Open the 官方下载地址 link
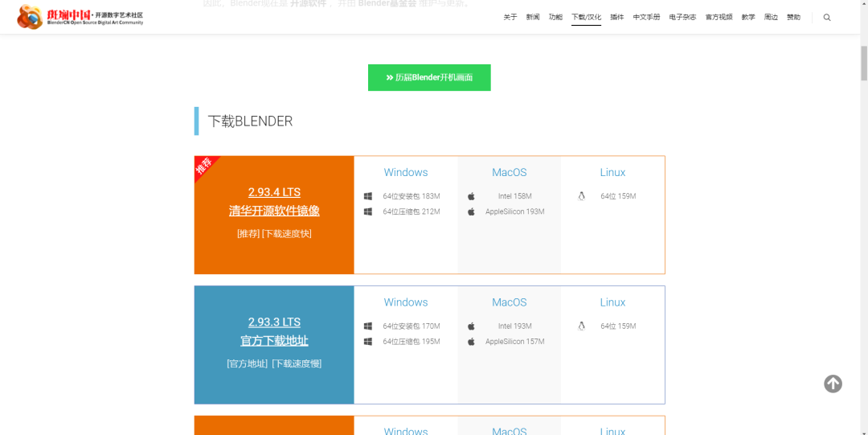Image resolution: width=868 pixels, height=435 pixels. (x=274, y=341)
